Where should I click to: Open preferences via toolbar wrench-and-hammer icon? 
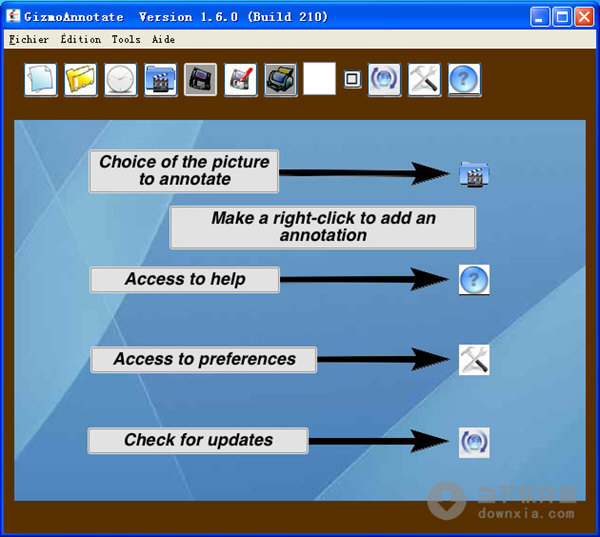[x=424, y=80]
